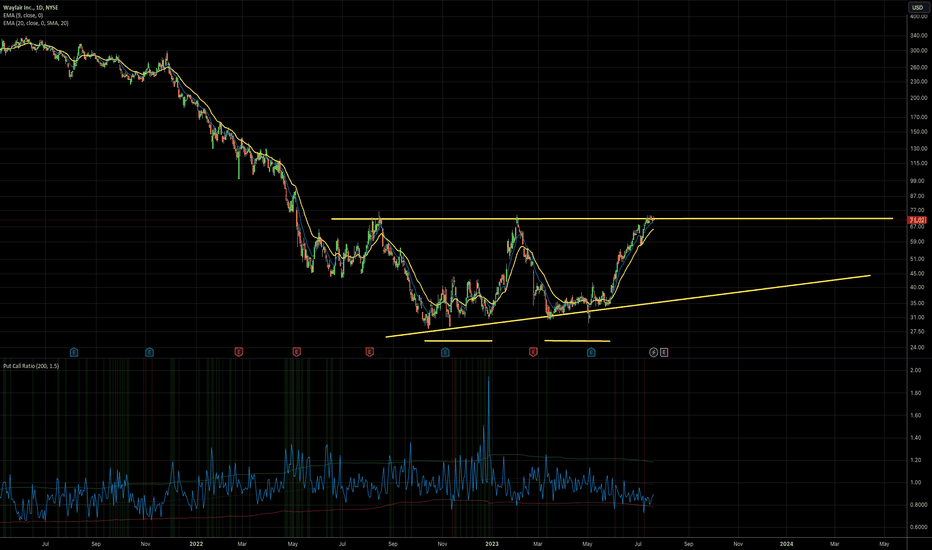Open the November 2022 blue earnings marker

445,352
